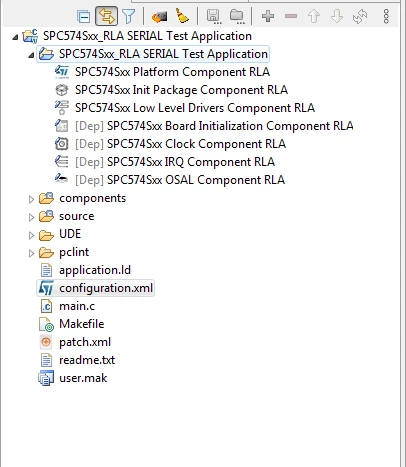Screen dimensions: 406x467
Task: Click the open folder application icon
Action: pos(46,54)
